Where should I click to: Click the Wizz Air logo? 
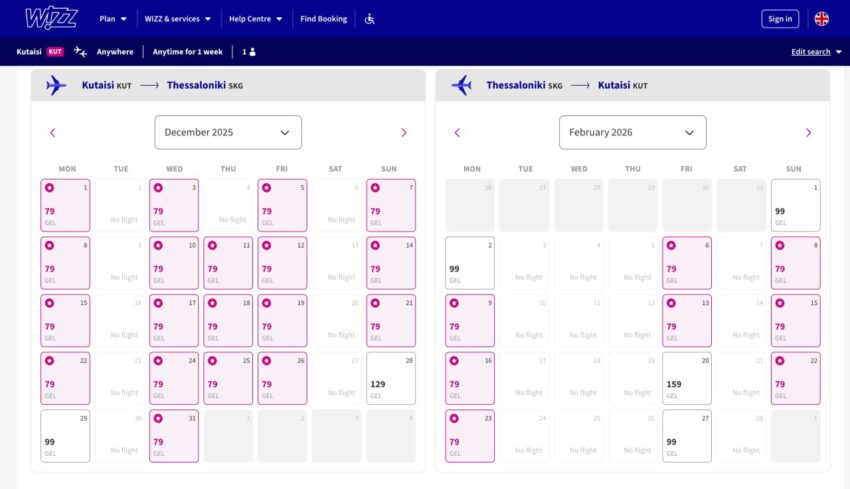pos(51,18)
